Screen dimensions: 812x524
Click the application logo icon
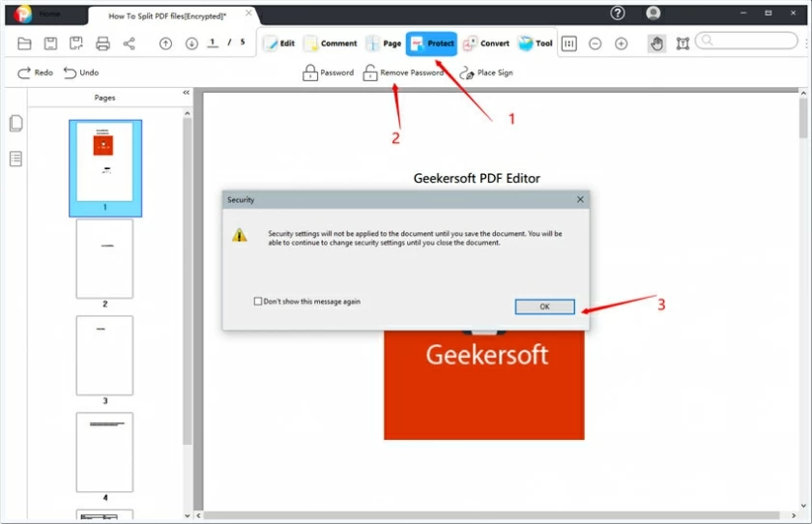click(23, 14)
